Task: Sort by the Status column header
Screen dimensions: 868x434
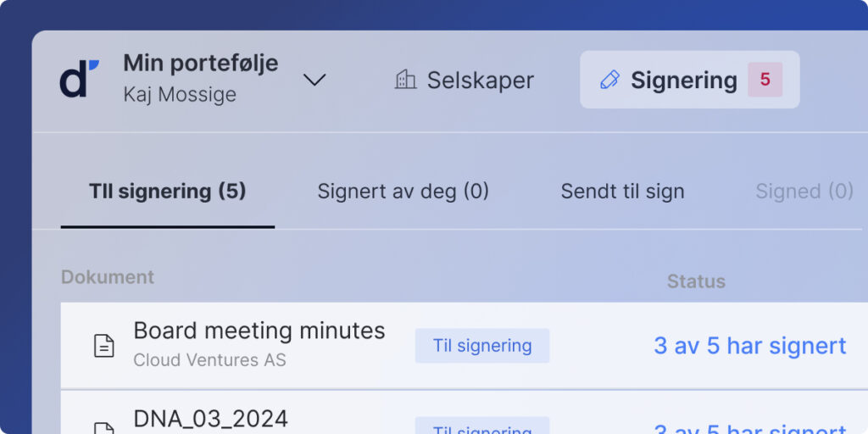Action: pos(696,281)
